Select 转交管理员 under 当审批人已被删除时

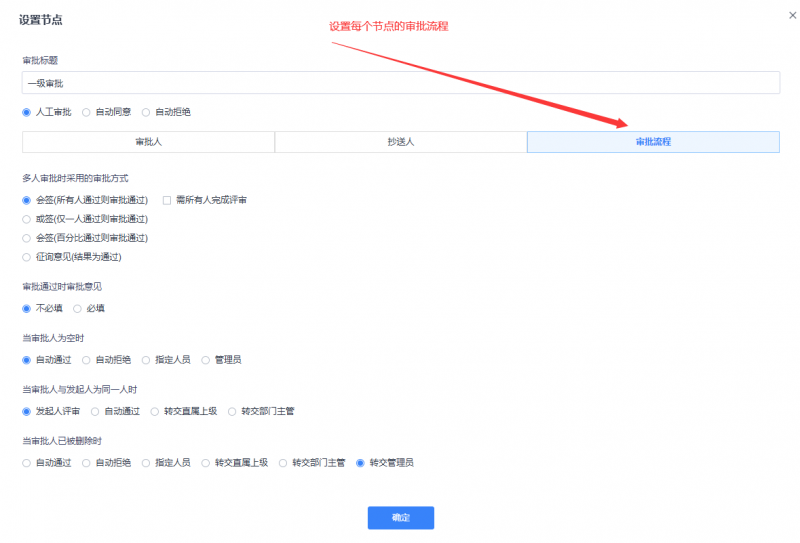[x=361, y=463]
